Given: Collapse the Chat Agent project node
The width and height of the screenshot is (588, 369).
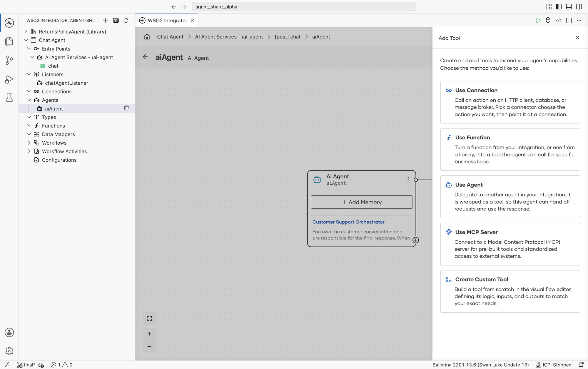Looking at the screenshot, I should pos(26,40).
